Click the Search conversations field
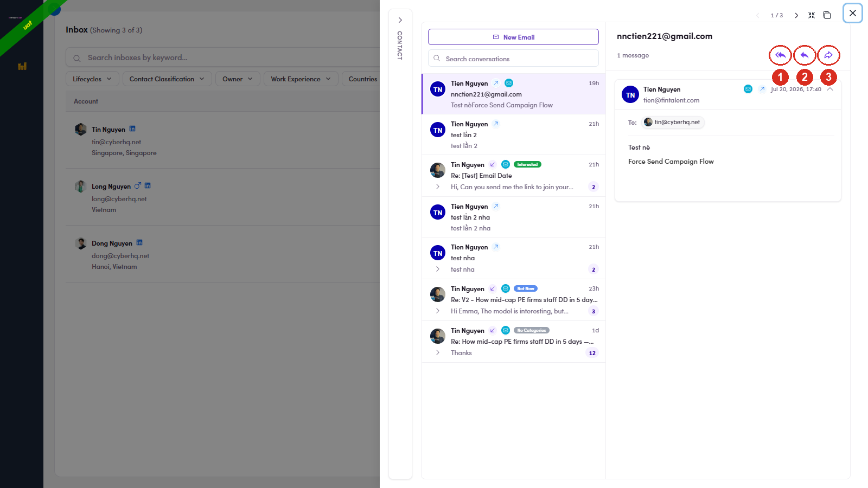 pyautogui.click(x=513, y=59)
